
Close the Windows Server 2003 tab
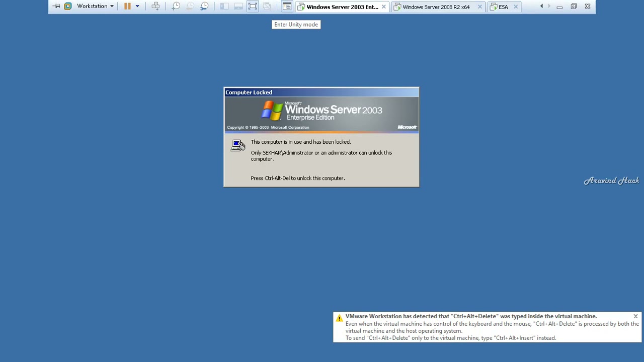[x=384, y=7]
